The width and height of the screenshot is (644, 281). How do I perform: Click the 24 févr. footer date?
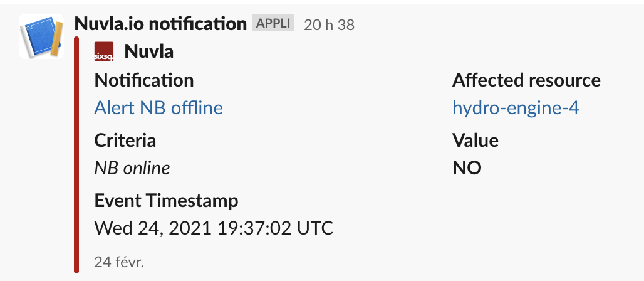119,262
